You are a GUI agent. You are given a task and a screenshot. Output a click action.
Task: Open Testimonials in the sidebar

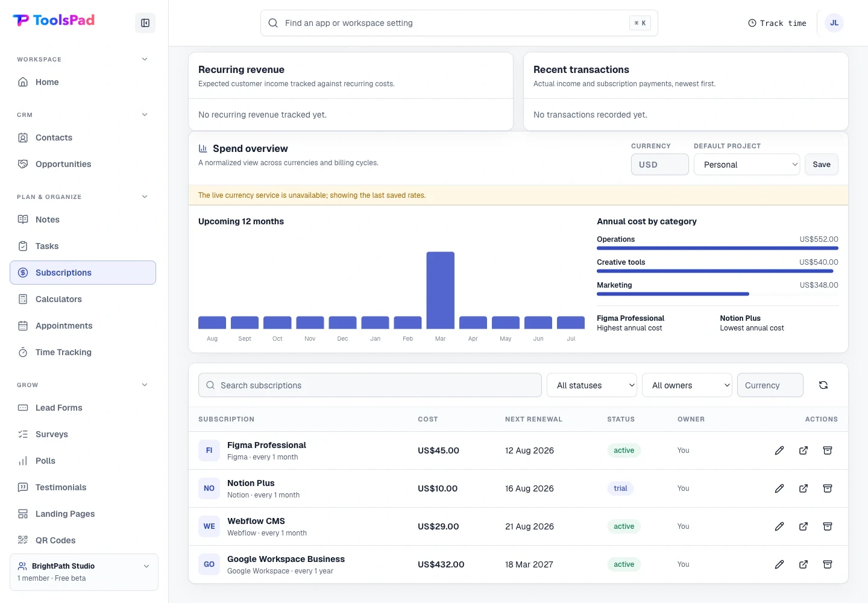point(83,487)
